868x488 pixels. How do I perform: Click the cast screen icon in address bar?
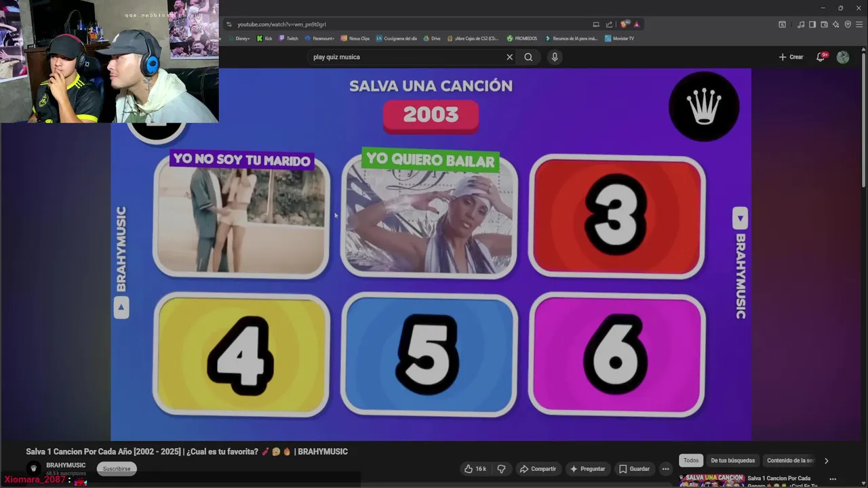(x=595, y=24)
